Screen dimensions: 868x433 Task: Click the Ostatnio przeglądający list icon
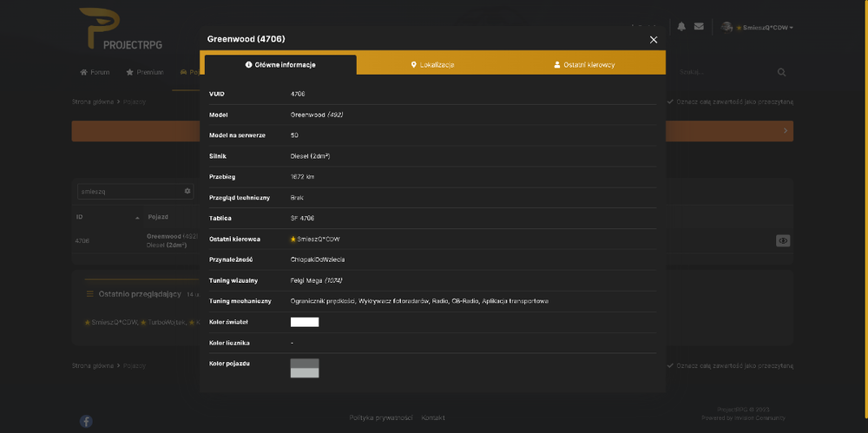89,294
